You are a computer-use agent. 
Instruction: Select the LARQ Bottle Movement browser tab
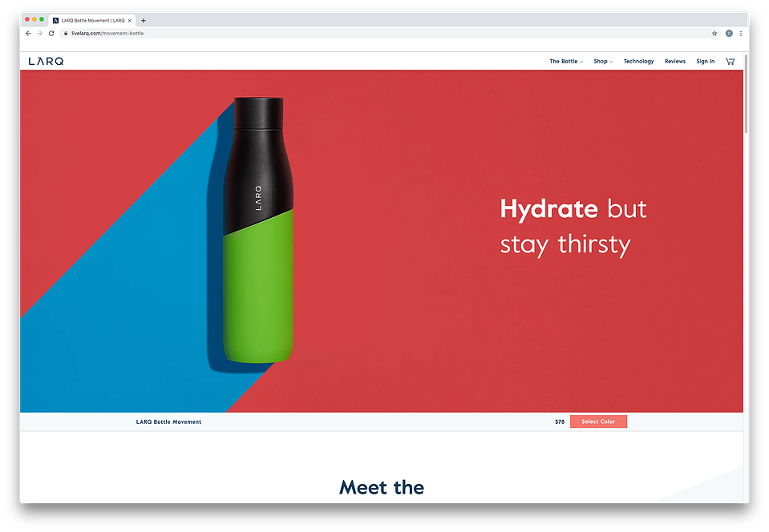coord(93,21)
